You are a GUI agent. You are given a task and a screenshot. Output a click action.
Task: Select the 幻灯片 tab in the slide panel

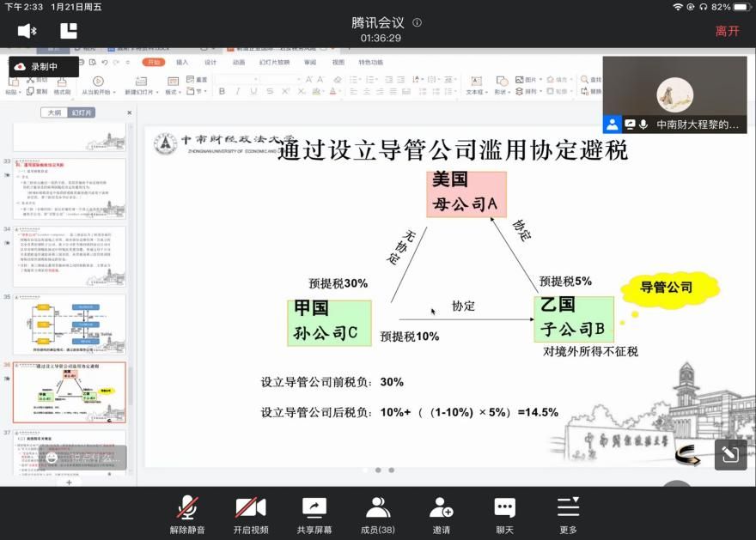(x=82, y=112)
